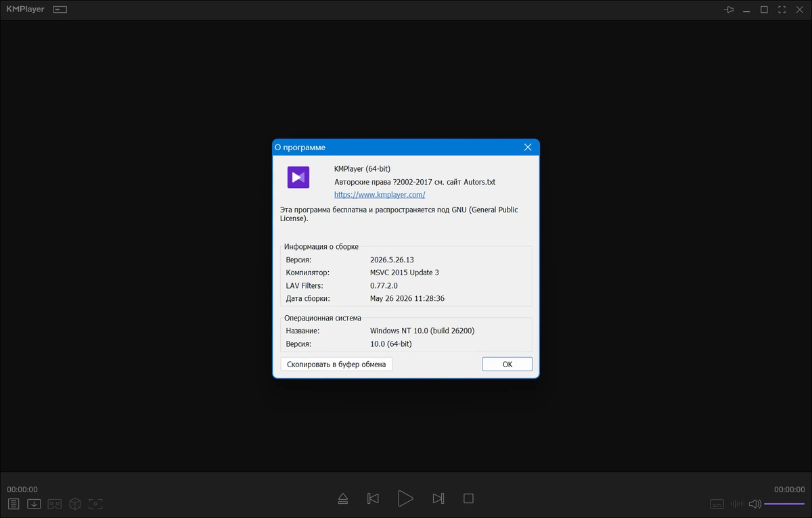Click the GNU General Public License paragraph
Viewport: 812px width, 518px height.
[399, 214]
